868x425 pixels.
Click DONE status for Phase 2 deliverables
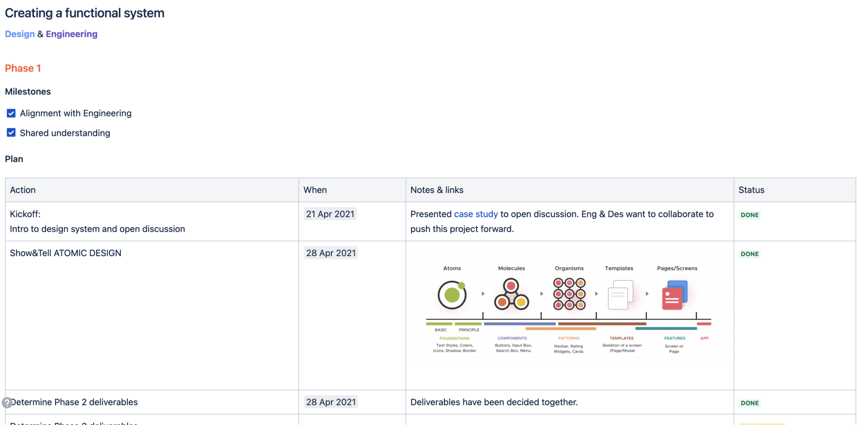pyautogui.click(x=750, y=403)
